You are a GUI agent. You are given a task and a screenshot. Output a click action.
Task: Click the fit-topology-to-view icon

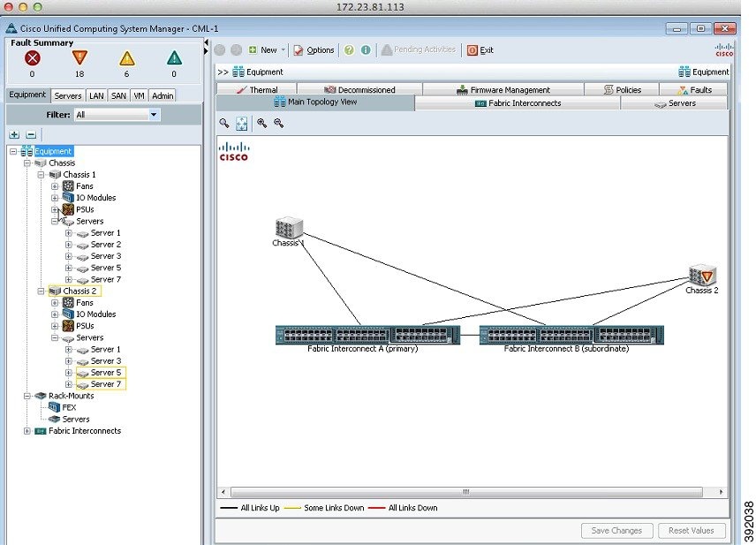pyautogui.click(x=241, y=123)
